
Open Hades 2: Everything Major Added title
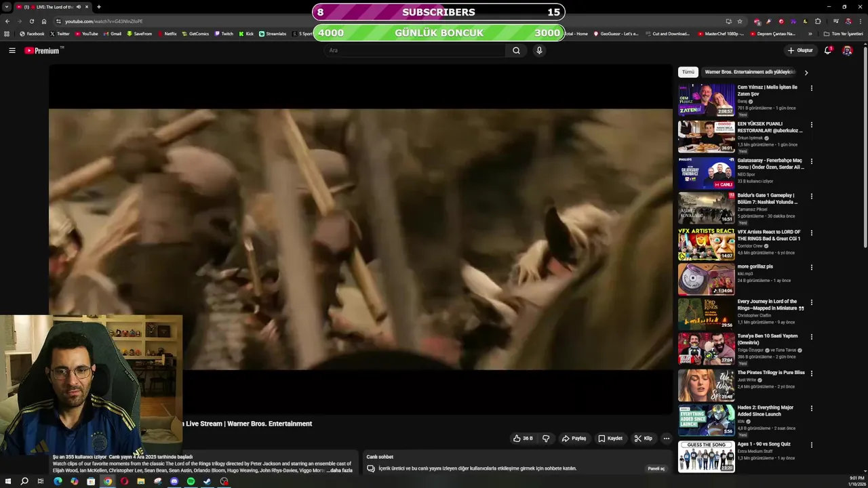coord(765,411)
